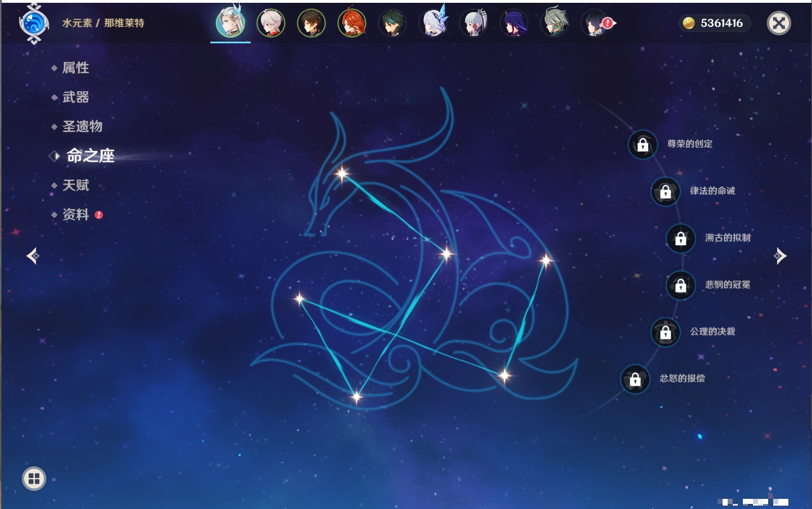Open the avatar with the red alert badge
Viewport: 812px width, 509px height.
pyautogui.click(x=596, y=24)
